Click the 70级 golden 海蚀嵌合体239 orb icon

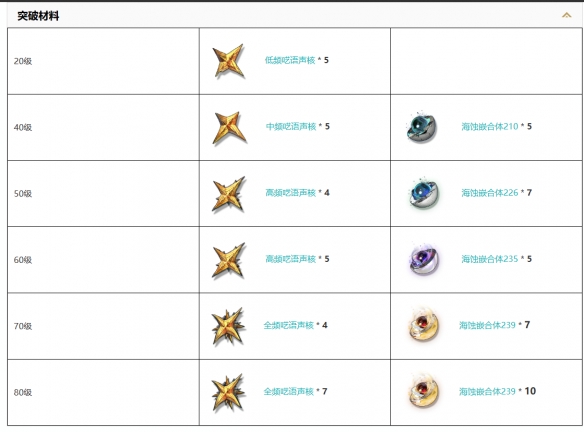423,324
